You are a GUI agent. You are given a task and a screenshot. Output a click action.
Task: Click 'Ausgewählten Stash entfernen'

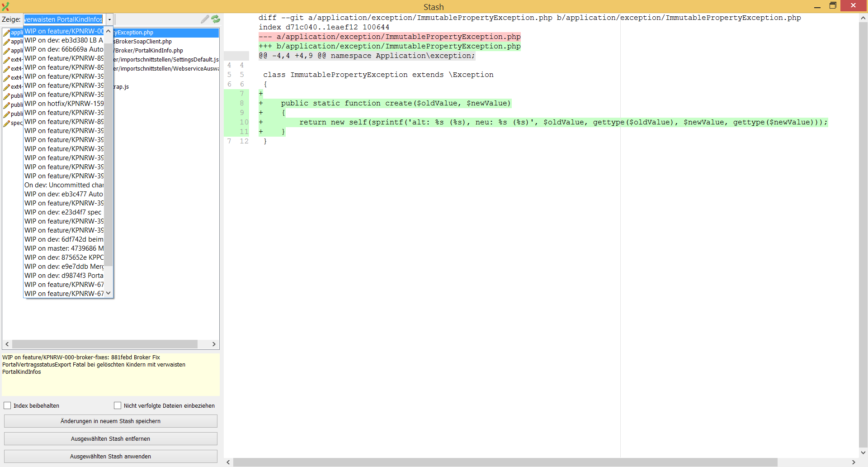(x=110, y=438)
